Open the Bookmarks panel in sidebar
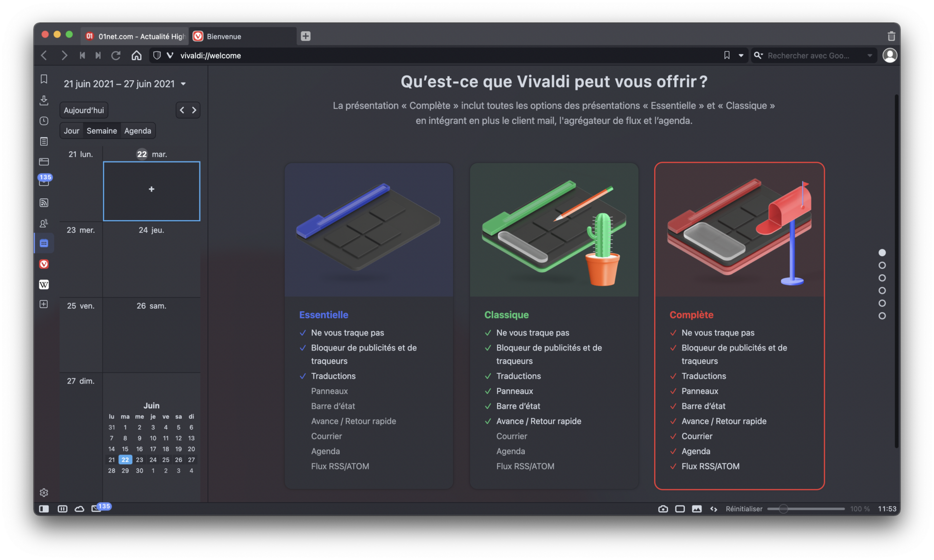Viewport: 934px width, 560px height. (x=44, y=79)
